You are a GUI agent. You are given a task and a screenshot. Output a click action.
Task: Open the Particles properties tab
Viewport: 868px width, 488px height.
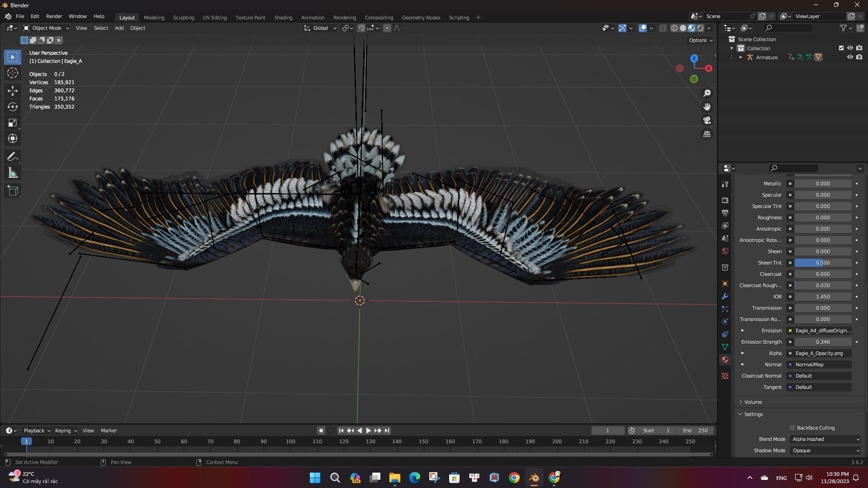point(725,309)
